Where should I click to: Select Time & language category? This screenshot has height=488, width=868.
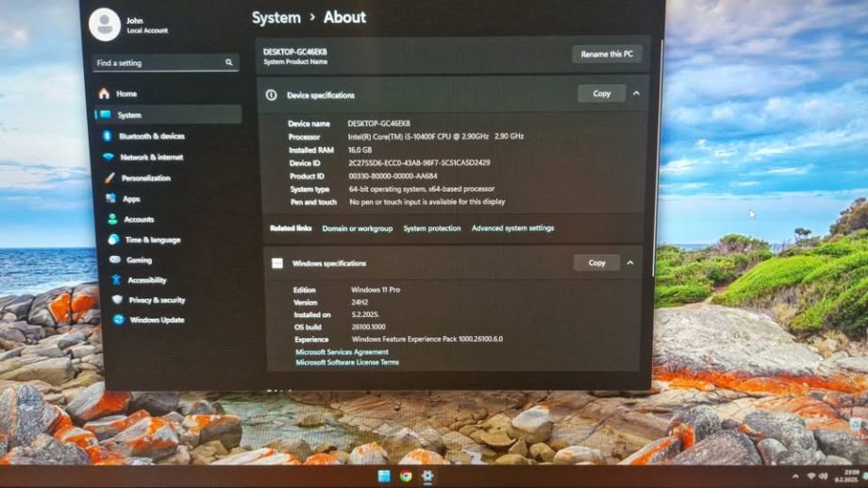coord(153,240)
